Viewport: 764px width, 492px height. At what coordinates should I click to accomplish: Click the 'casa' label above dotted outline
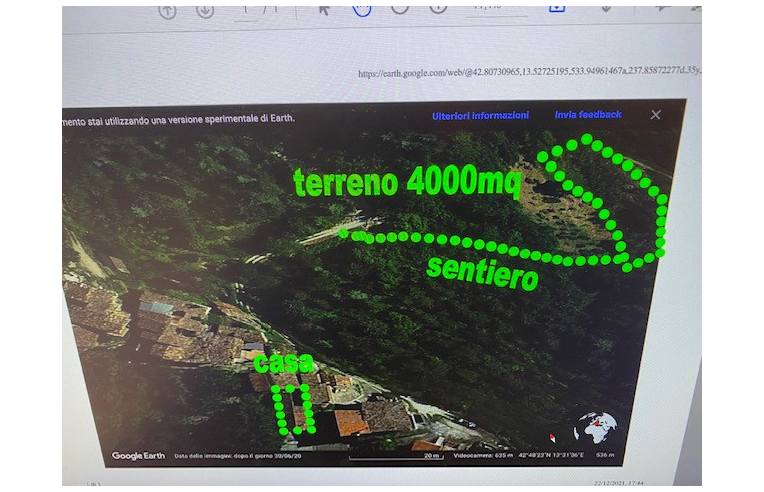click(283, 363)
